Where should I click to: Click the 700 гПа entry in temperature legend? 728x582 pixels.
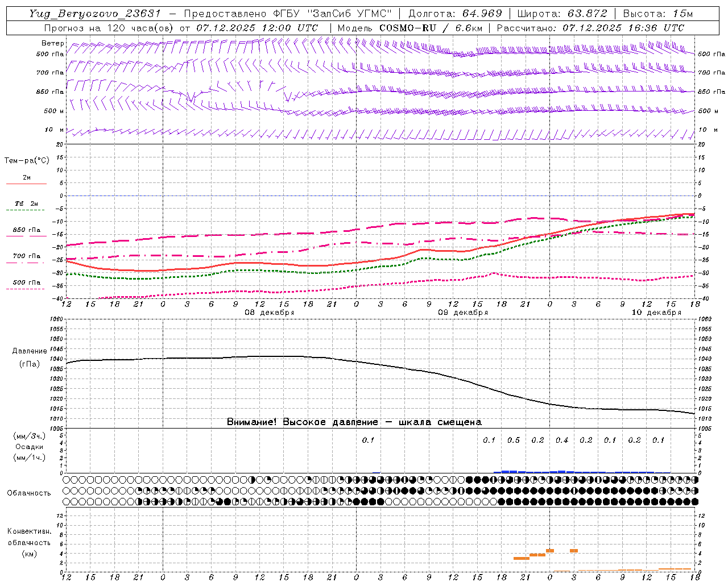click(27, 256)
